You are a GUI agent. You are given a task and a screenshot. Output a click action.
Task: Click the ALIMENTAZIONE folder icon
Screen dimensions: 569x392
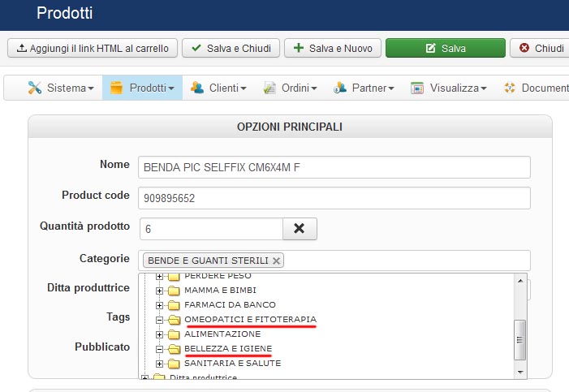point(174,334)
